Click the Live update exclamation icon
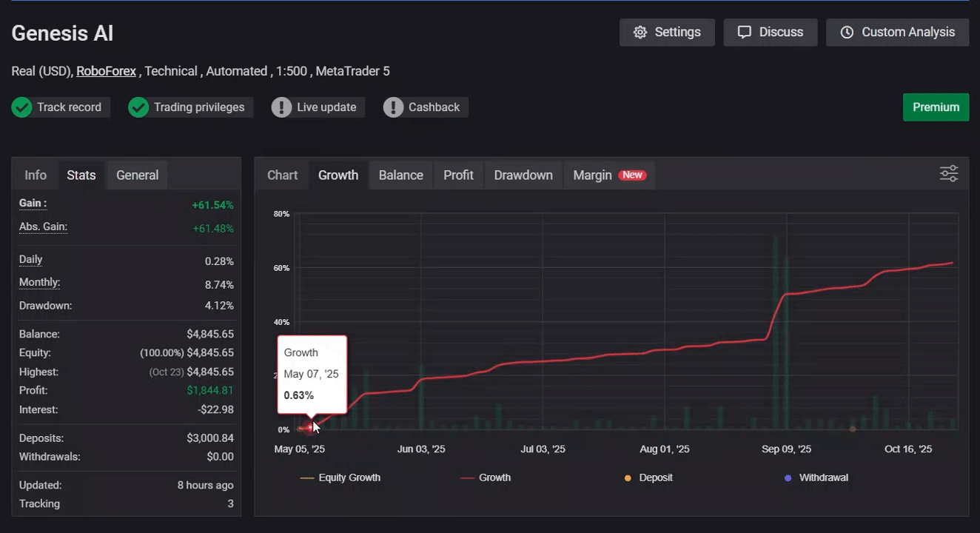The image size is (980, 533). coord(281,107)
